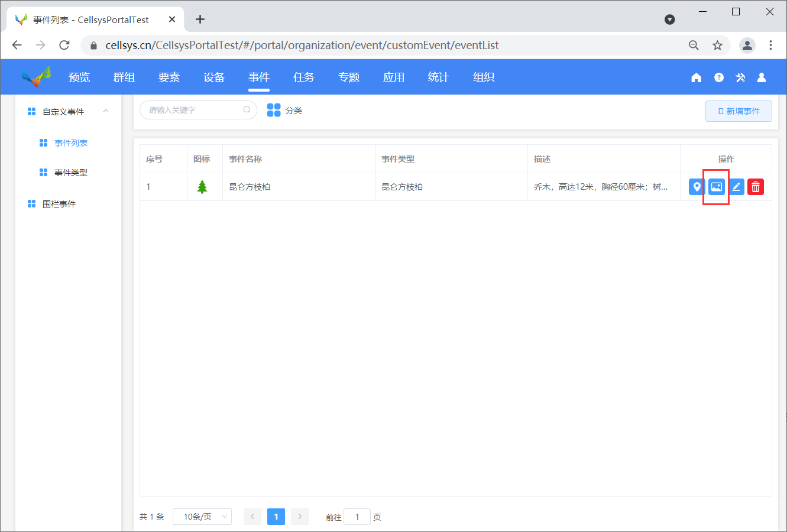The height and width of the screenshot is (532, 787).
Task: Click the Cellsys colorful bird logo
Action: tap(36, 77)
